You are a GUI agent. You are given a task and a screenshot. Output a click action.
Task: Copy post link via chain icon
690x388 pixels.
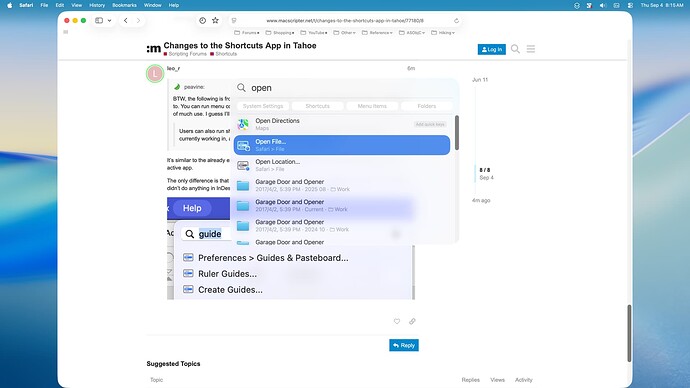tap(412, 321)
